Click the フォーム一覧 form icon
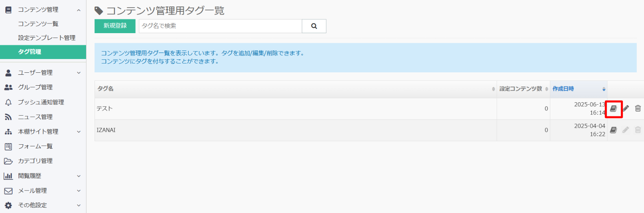Image resolution: width=644 pixels, height=213 pixels. tap(8, 146)
